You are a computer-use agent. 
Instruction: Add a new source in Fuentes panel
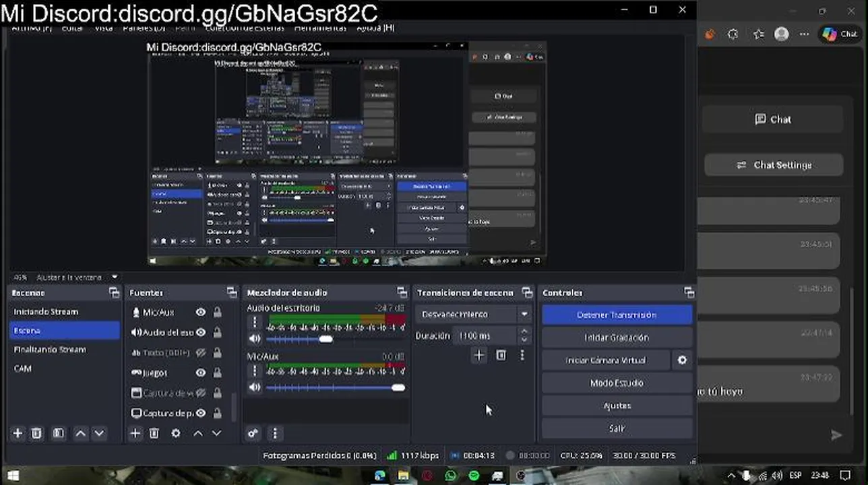click(x=135, y=433)
